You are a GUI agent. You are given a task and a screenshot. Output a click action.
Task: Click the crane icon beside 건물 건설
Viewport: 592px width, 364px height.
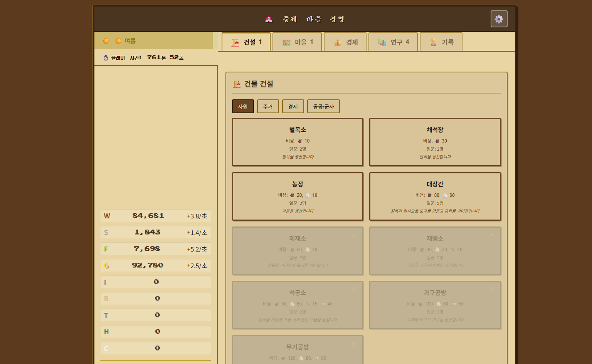(237, 84)
